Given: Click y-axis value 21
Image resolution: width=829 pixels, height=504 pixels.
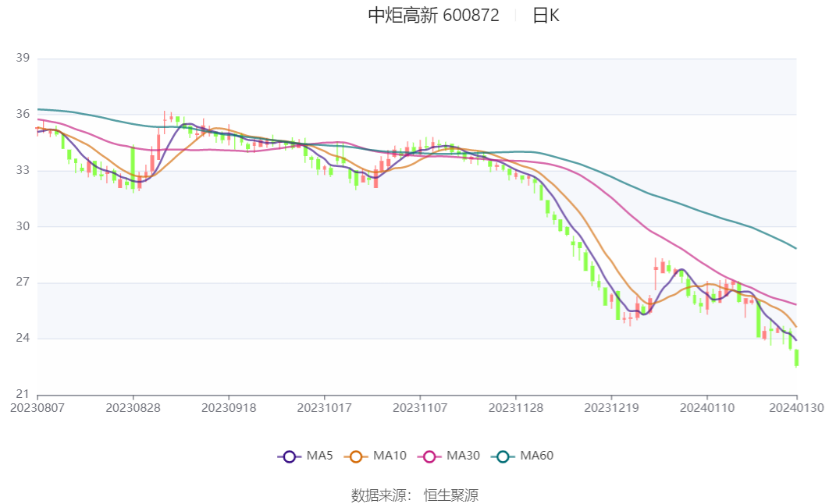Looking at the screenshot, I should pyautogui.click(x=23, y=394).
